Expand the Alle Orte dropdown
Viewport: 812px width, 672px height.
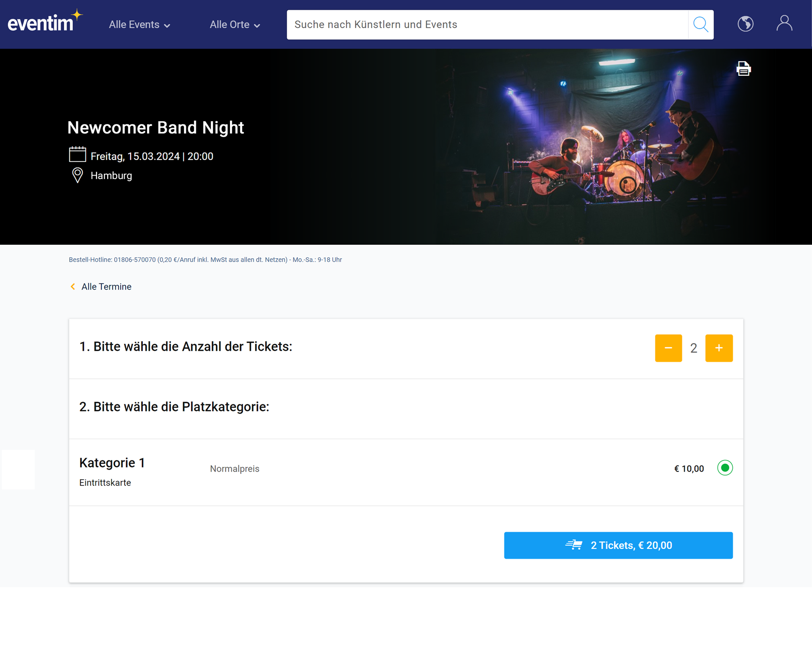(235, 25)
